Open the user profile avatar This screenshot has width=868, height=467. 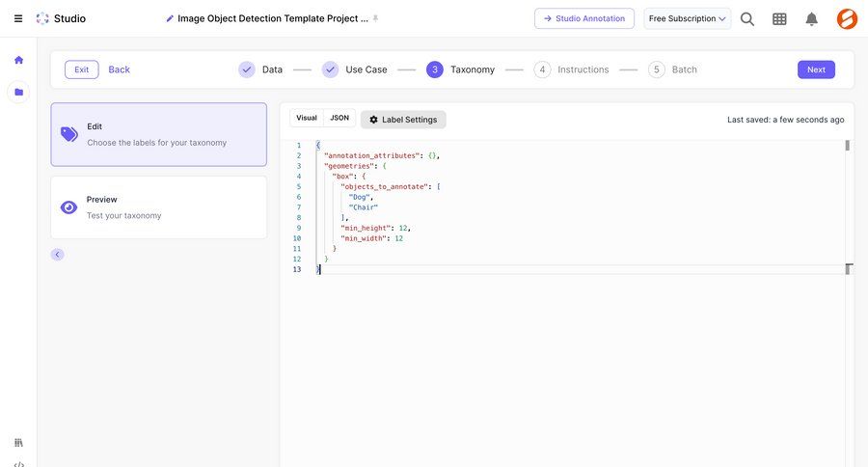coord(846,18)
